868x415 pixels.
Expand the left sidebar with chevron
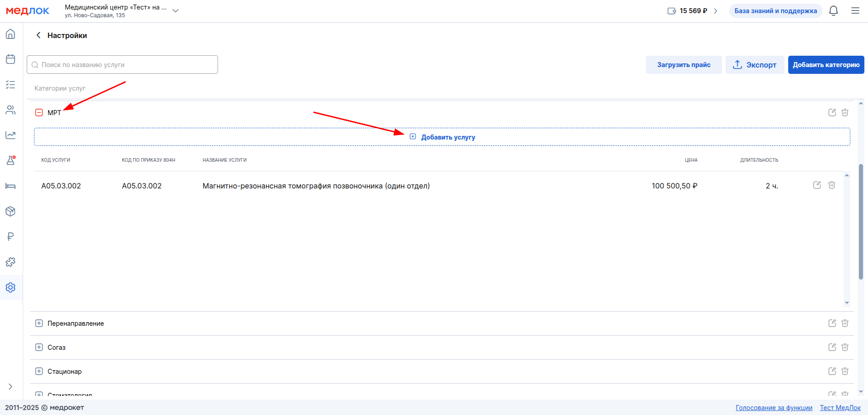[10, 386]
